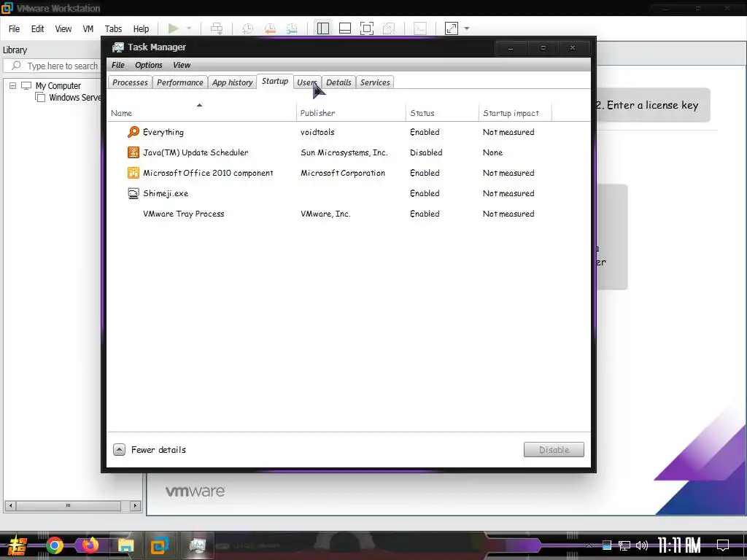Open Task Manager's View menu
Screen dimensions: 747x560
tap(182, 65)
